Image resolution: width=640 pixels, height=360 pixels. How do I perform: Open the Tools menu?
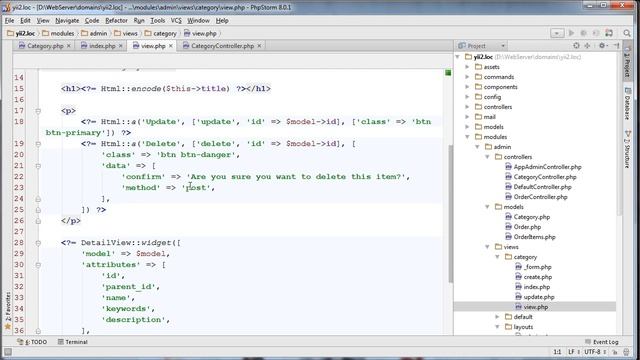[158, 20]
